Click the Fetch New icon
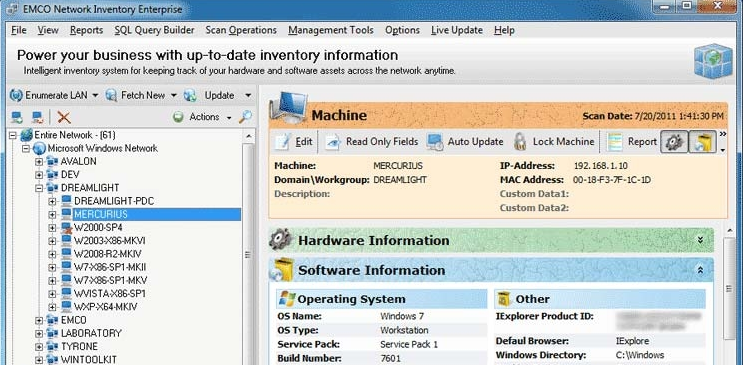 (111, 95)
